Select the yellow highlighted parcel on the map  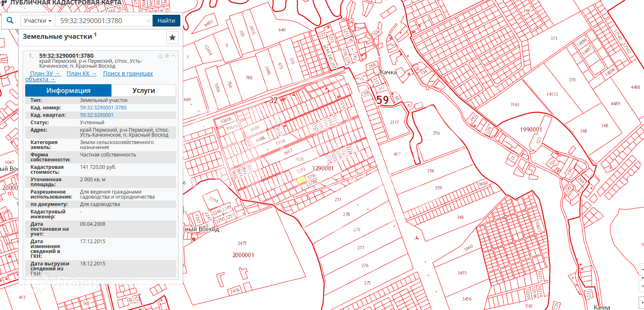(302, 180)
